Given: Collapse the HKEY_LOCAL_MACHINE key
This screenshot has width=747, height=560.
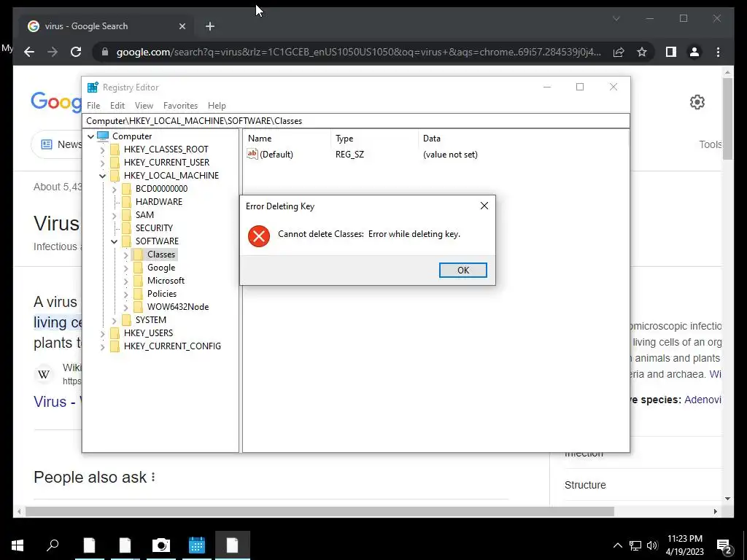Looking at the screenshot, I should [102, 176].
